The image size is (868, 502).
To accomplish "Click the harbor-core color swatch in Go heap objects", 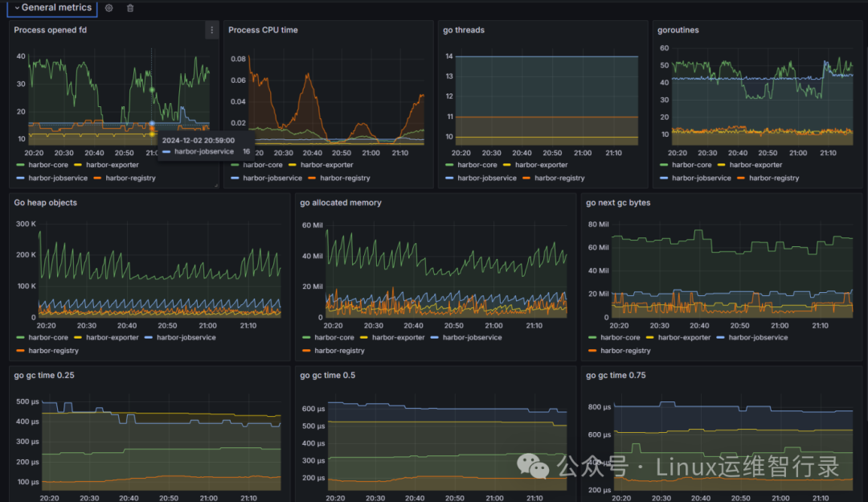I will (20, 337).
